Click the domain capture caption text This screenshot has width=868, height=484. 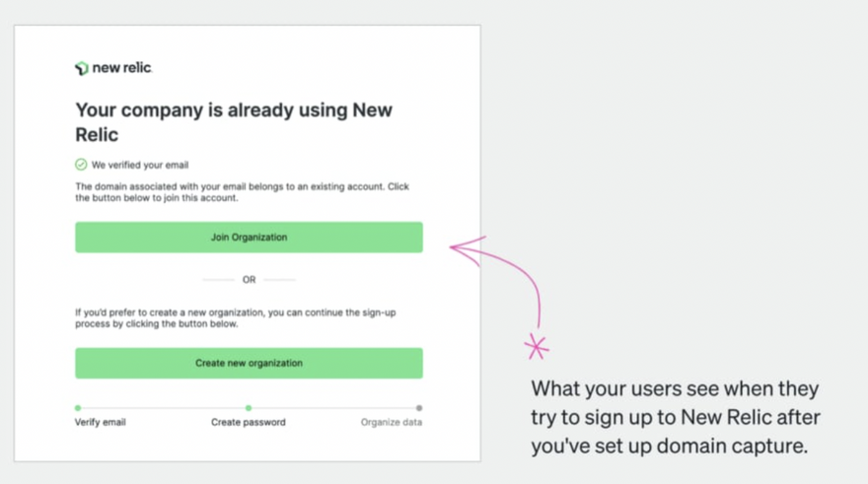coord(676,417)
